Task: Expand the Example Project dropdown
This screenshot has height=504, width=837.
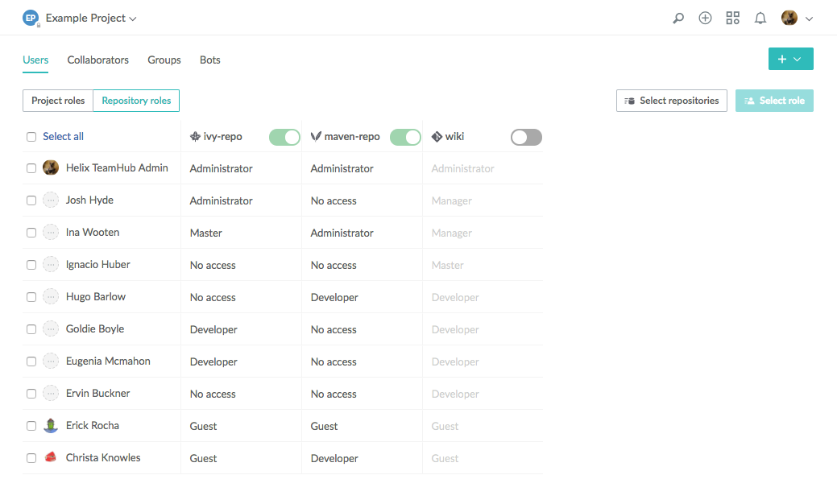Action: tap(91, 19)
